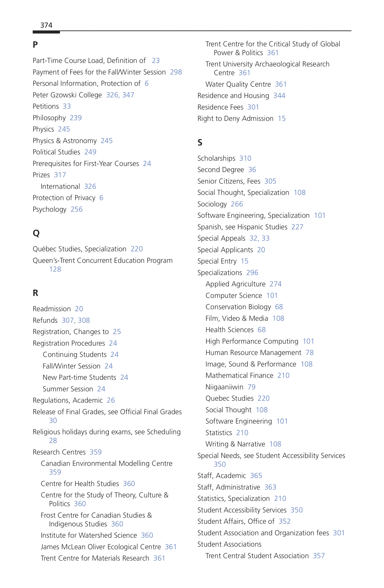Click page 128 for Queen's-Trent Concurrent Education
384x588 pixels.
(55, 269)
